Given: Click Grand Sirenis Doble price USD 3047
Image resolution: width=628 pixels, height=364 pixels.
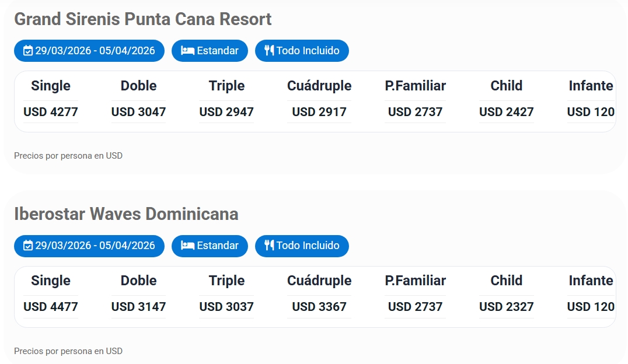Looking at the screenshot, I should pos(139,112).
